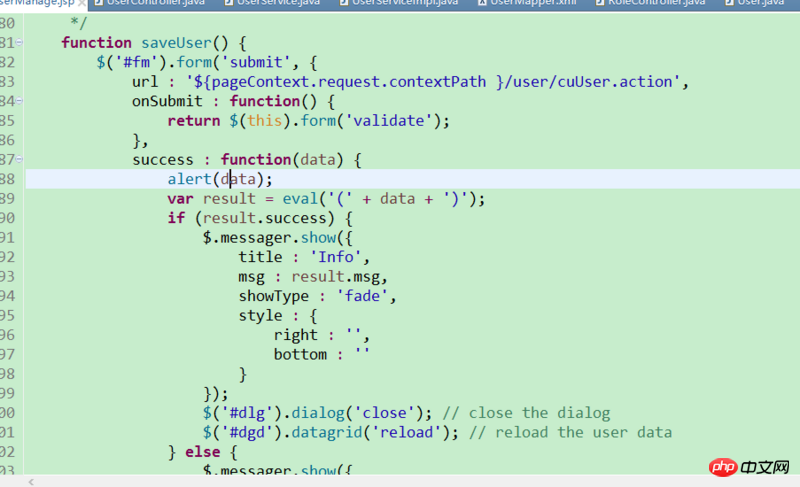Click the 'right' property line

click(321, 335)
